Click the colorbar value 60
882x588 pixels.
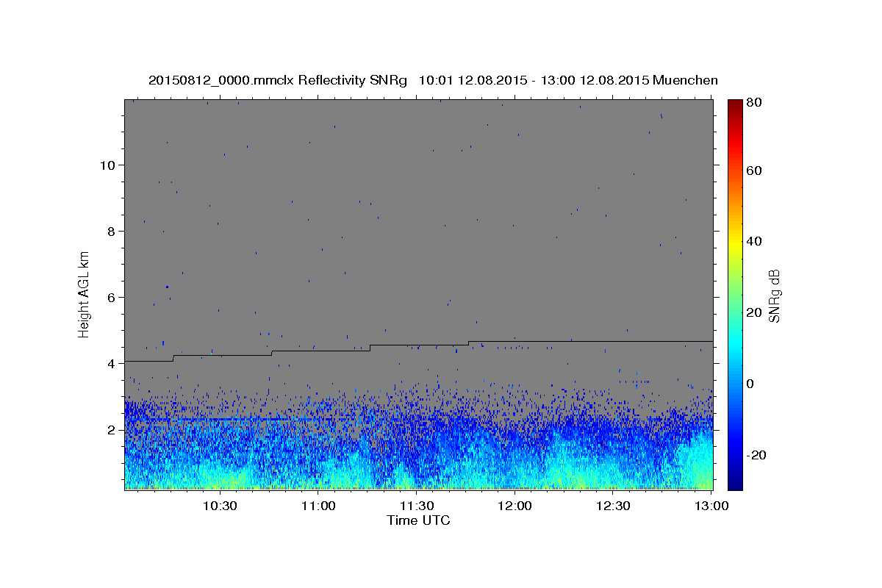(753, 171)
